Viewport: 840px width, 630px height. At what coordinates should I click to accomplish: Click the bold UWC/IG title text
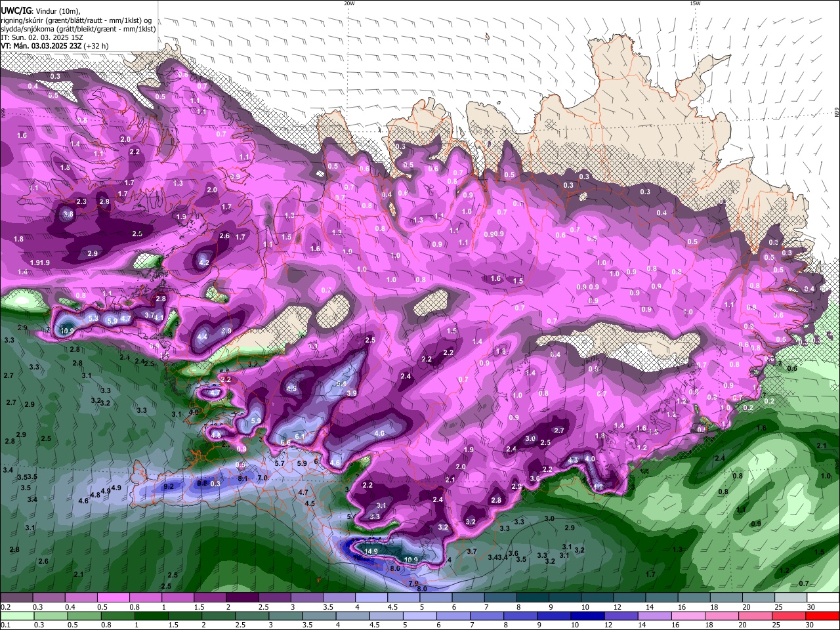point(15,11)
